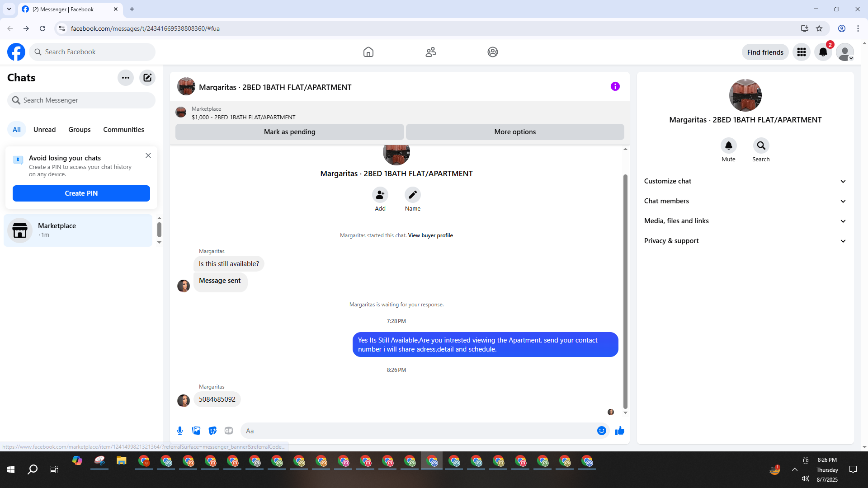Open the Groups icon in top navigation
The height and width of the screenshot is (488, 868).
click(x=493, y=52)
